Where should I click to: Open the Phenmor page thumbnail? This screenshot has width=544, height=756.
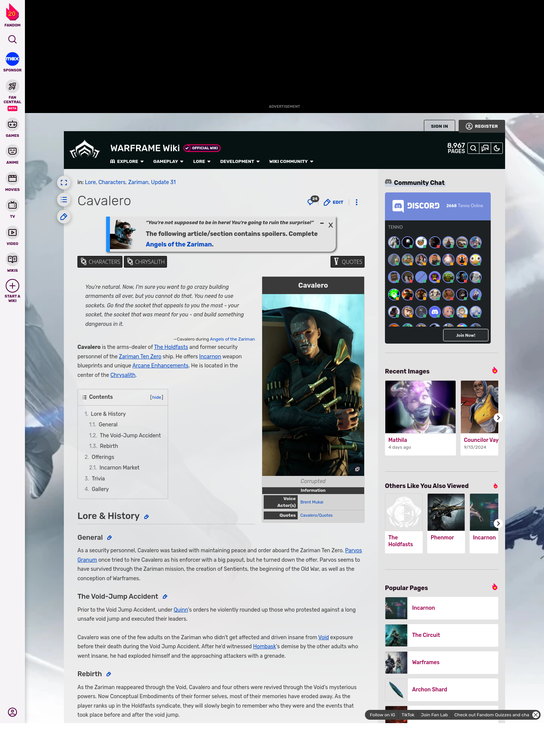point(446,512)
